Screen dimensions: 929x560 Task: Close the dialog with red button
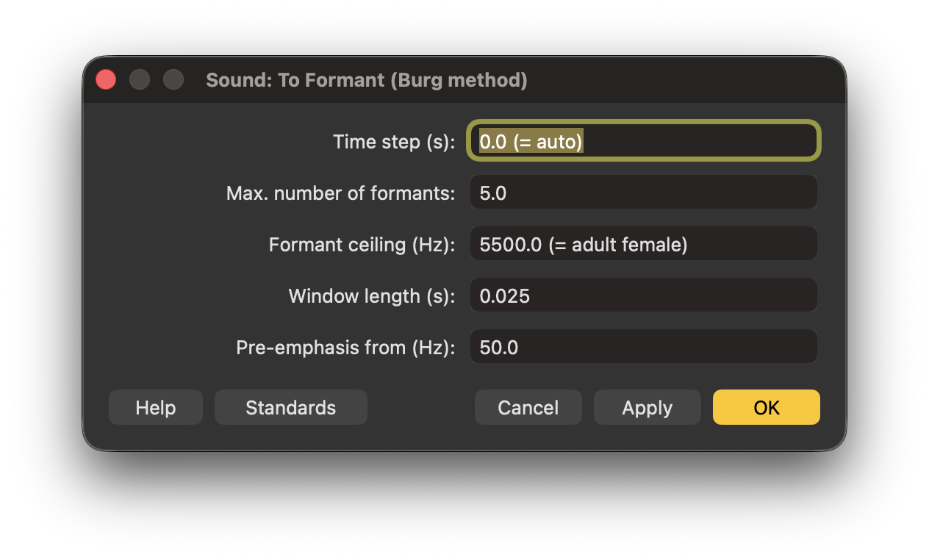coord(106,79)
